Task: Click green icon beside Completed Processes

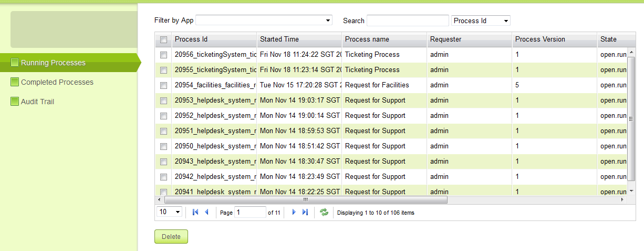Action: (x=15, y=82)
